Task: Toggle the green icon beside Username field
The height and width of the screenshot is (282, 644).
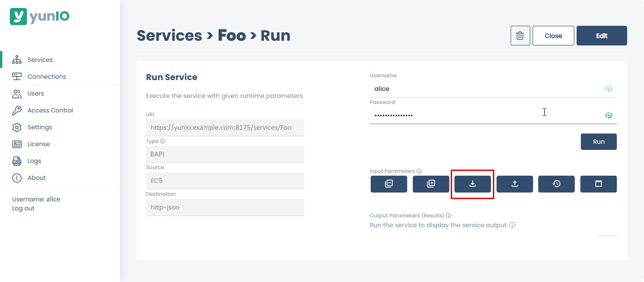Action: point(608,88)
